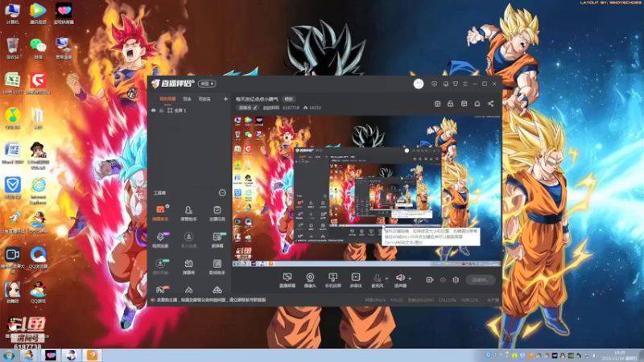Viewport: 644px width, 362px height.
Task: Open Internet Explorer desktop shortcut
Action: pyautogui.click(x=38, y=191)
